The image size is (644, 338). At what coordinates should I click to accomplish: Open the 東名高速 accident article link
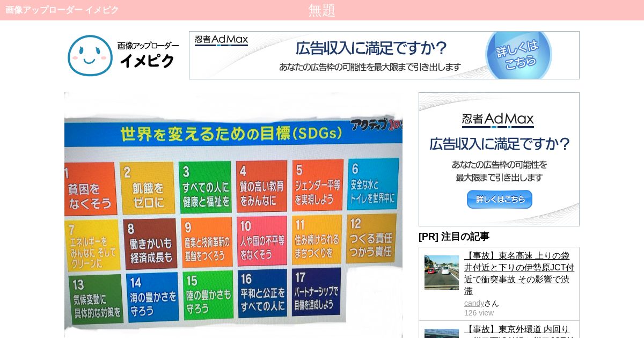[x=519, y=274]
